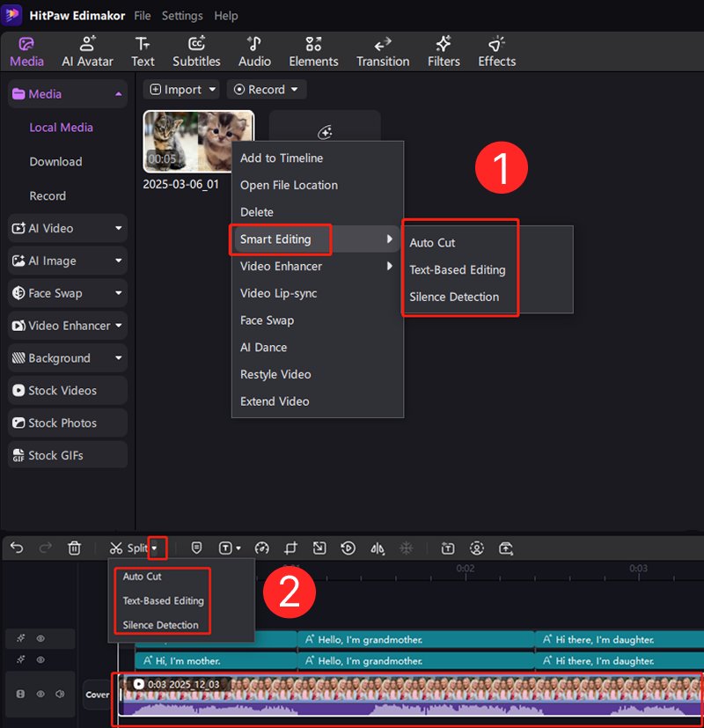The image size is (704, 728).
Task: Show the second track via its eye icon
Action: point(40,660)
